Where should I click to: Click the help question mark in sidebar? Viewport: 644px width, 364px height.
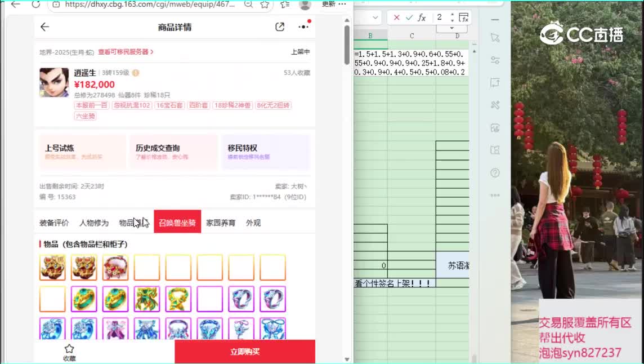click(495, 172)
